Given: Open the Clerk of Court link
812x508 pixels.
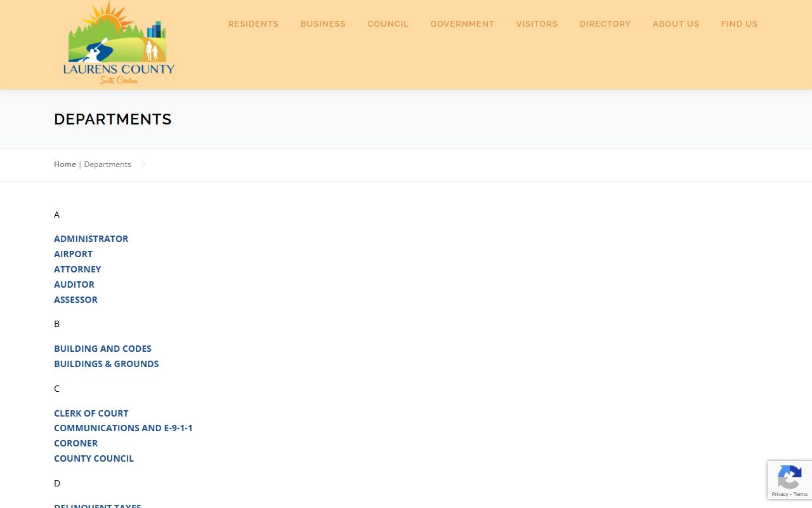Looking at the screenshot, I should (x=91, y=413).
